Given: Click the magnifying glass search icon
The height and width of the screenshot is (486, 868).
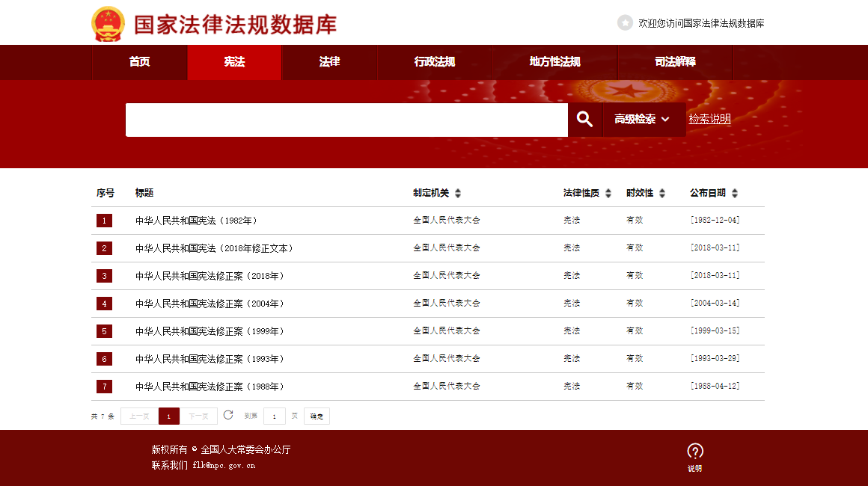Looking at the screenshot, I should click(584, 120).
